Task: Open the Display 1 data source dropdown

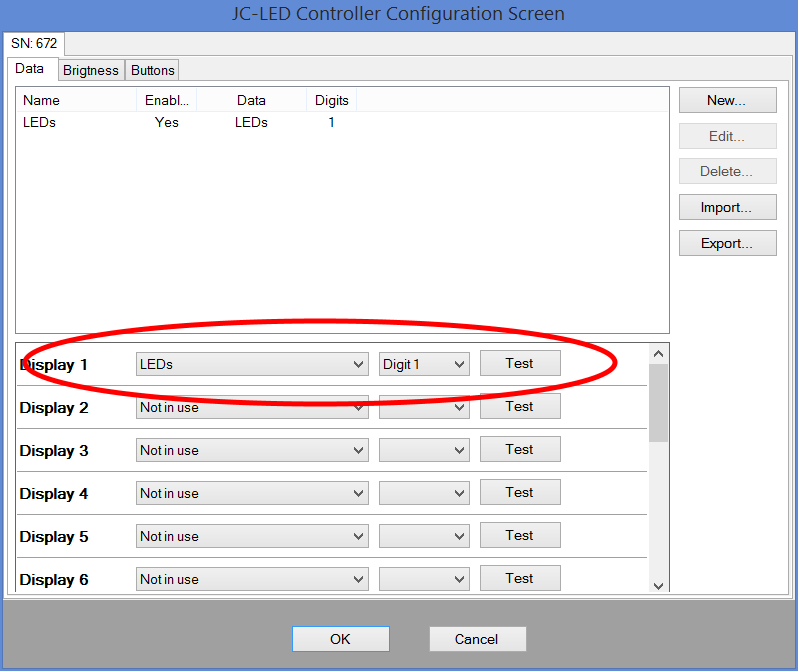Action: (251, 365)
